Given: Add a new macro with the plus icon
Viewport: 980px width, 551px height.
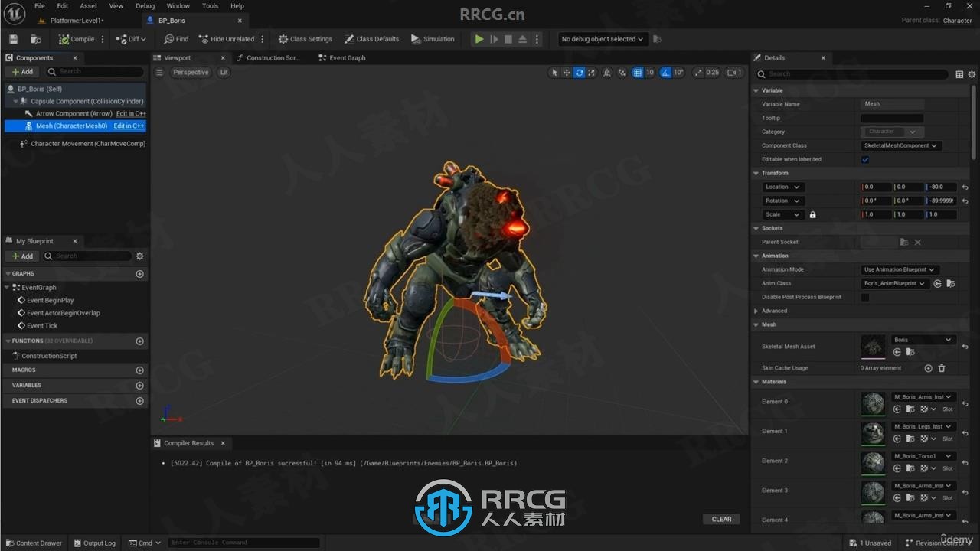Looking at the screenshot, I should [139, 370].
